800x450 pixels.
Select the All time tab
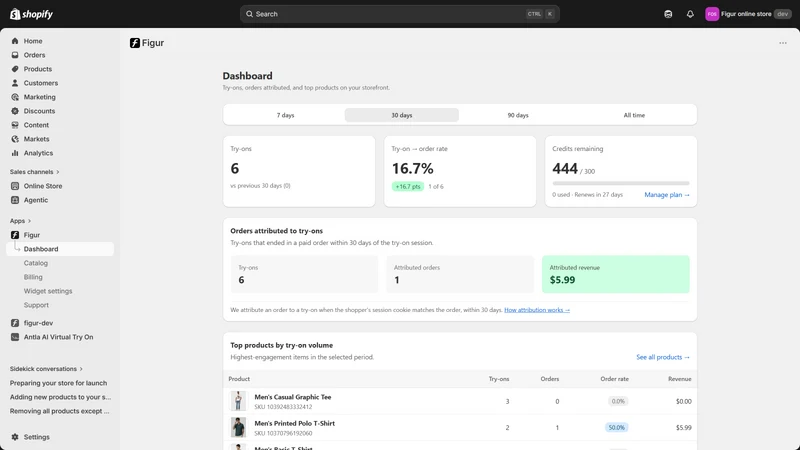coord(634,115)
